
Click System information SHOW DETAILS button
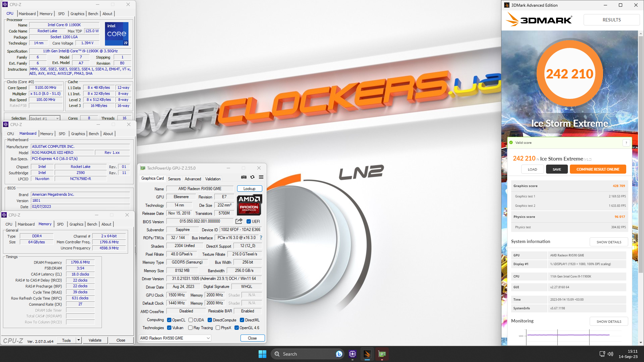[609, 242]
